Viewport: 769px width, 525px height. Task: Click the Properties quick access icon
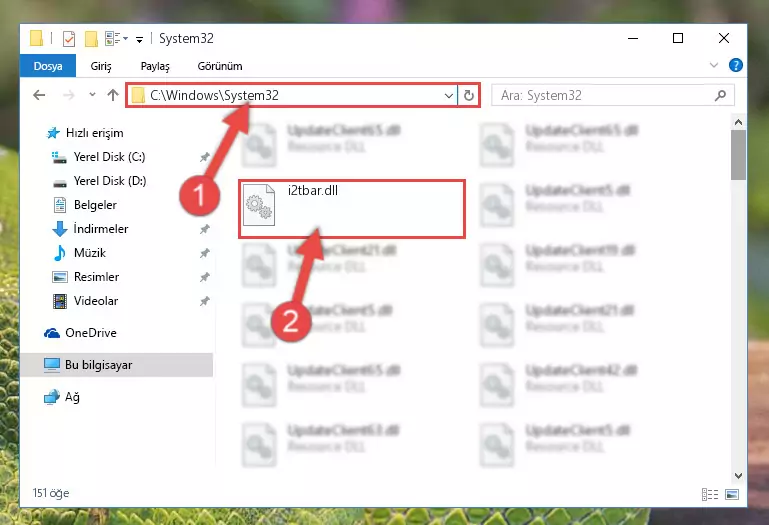click(69, 38)
